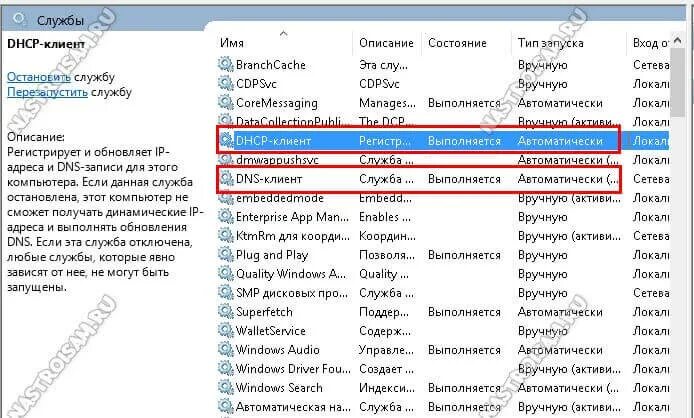Click the DNS-клиент service gear icon
Screen dimensions: 694x418
pos(226,179)
